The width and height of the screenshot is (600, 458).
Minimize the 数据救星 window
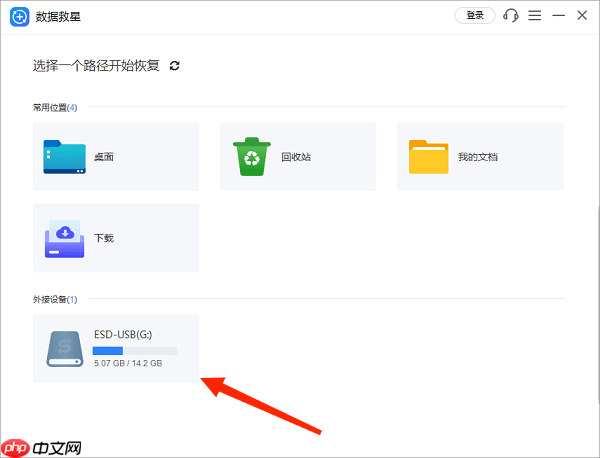(559, 15)
